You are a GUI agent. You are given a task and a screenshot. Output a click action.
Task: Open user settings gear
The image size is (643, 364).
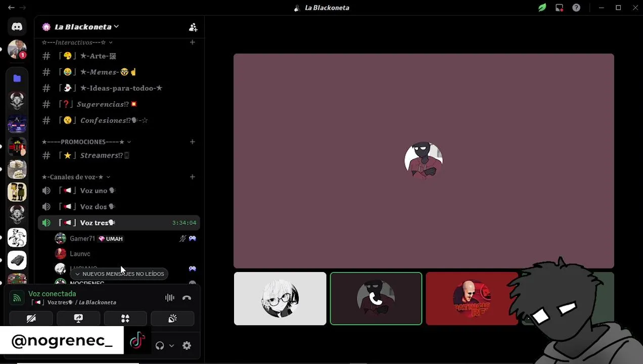pyautogui.click(x=187, y=346)
